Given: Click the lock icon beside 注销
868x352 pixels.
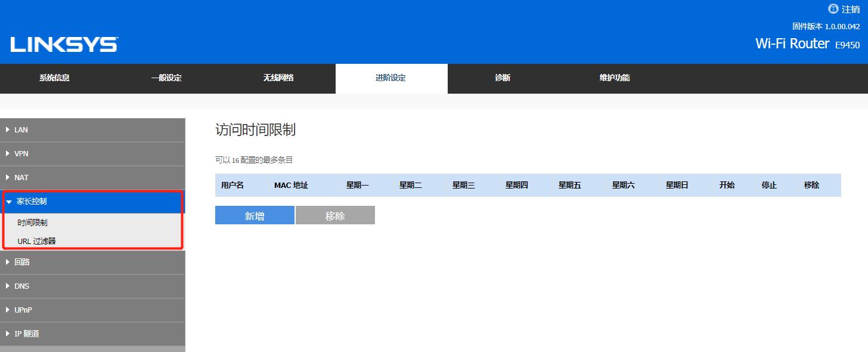Looking at the screenshot, I should click(833, 9).
